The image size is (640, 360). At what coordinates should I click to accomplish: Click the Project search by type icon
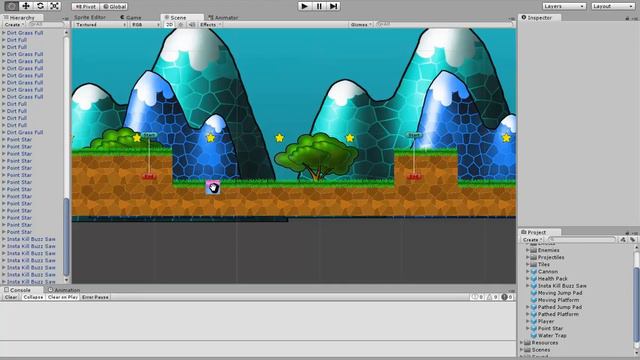pyautogui.click(x=623, y=240)
